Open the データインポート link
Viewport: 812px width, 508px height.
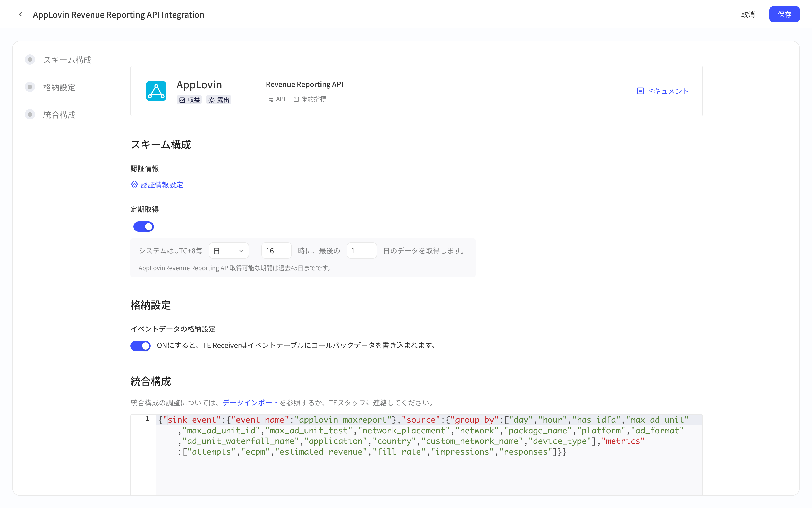click(251, 403)
